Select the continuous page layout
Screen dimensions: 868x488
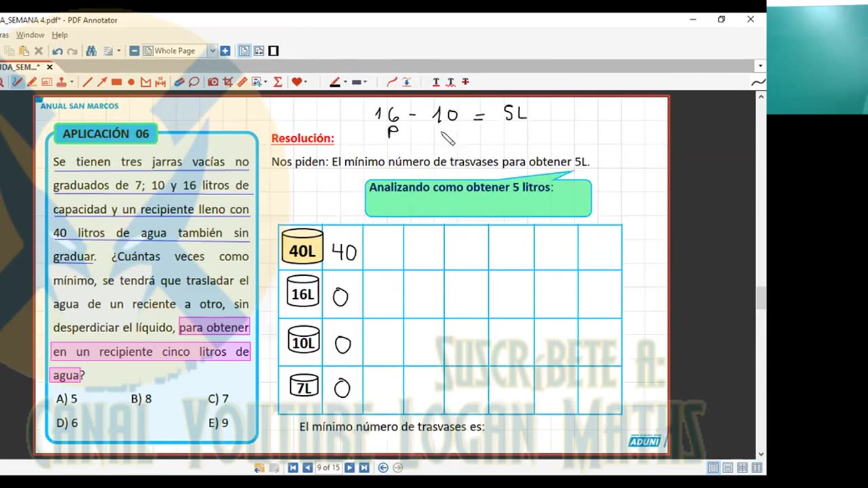(728, 468)
